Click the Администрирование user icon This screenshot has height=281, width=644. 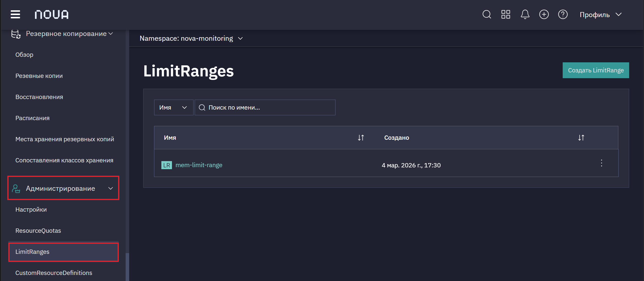click(16, 189)
